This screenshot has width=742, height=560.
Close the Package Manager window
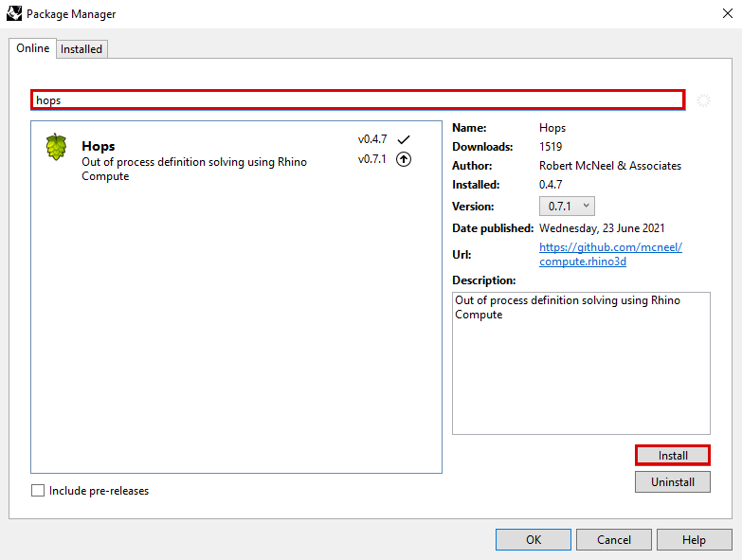pyautogui.click(x=728, y=13)
